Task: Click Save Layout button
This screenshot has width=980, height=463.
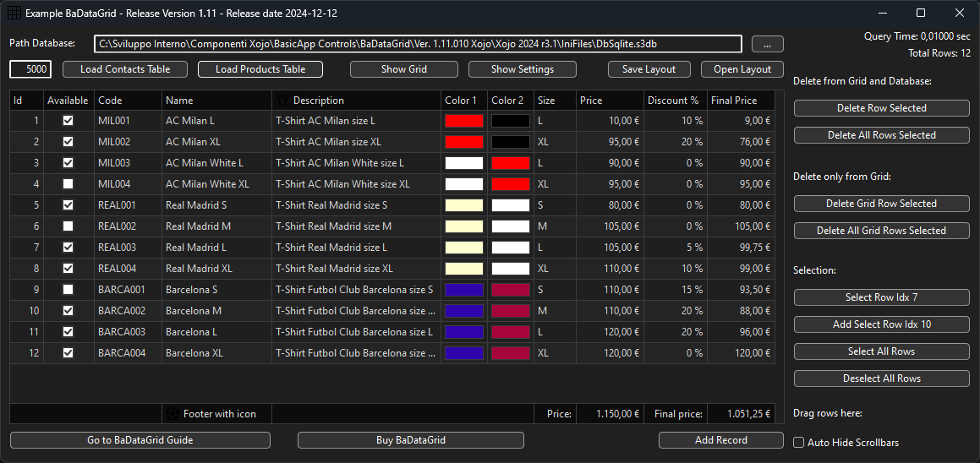Action: pos(649,69)
